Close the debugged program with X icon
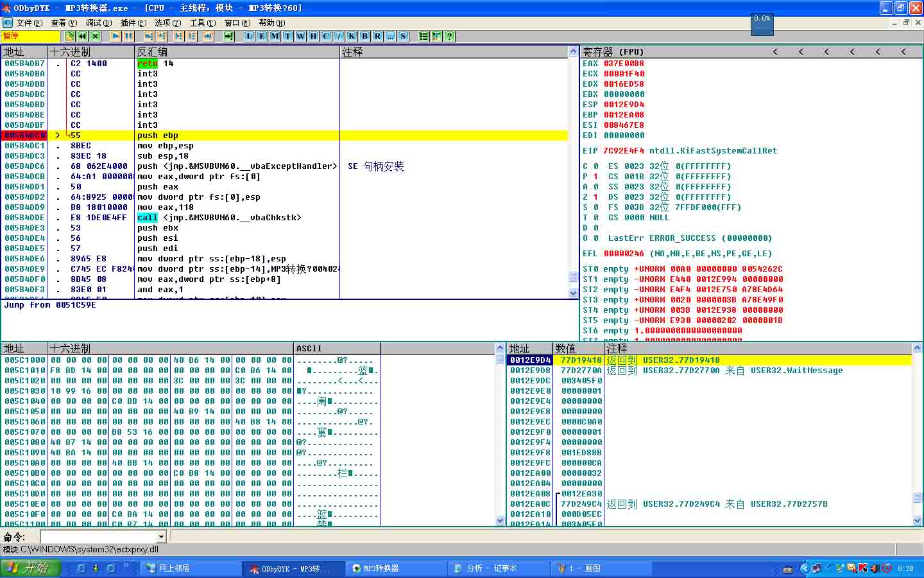Screen dimensions: 924x578 [96, 37]
